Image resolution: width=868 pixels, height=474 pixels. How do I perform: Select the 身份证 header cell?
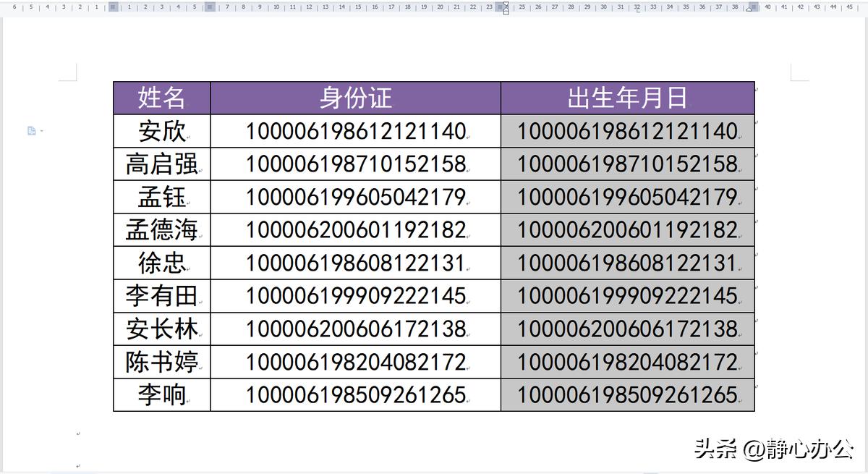pos(354,96)
